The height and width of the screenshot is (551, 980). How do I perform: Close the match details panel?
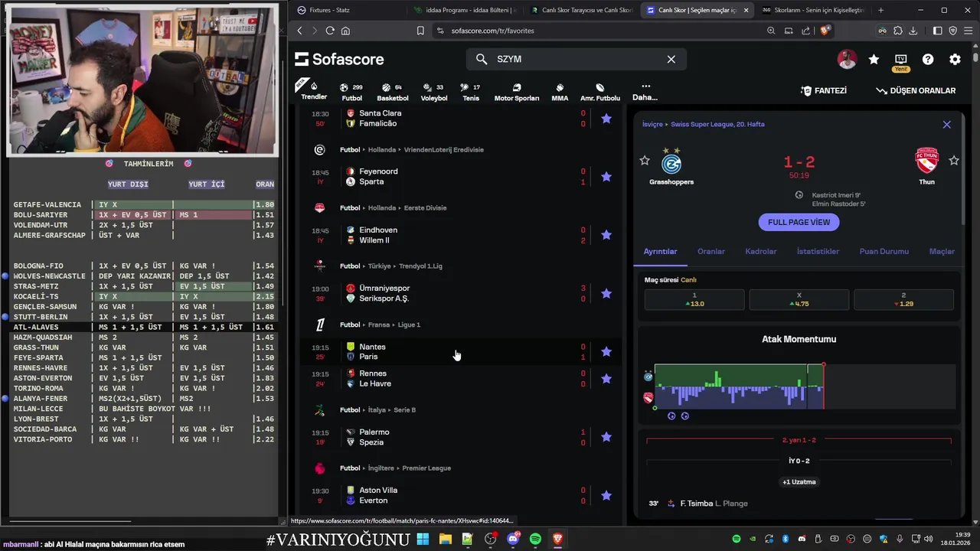click(947, 124)
